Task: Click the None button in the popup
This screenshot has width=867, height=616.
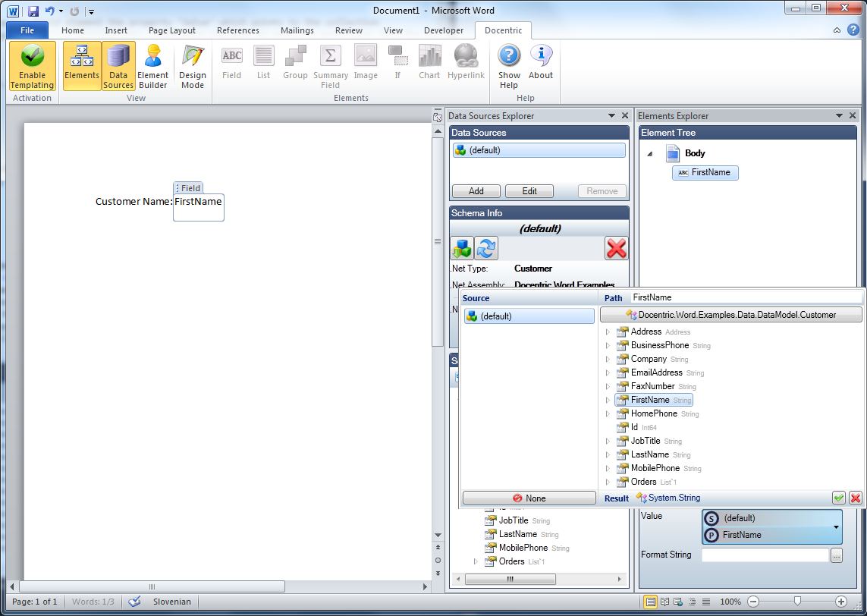Action: pos(529,498)
